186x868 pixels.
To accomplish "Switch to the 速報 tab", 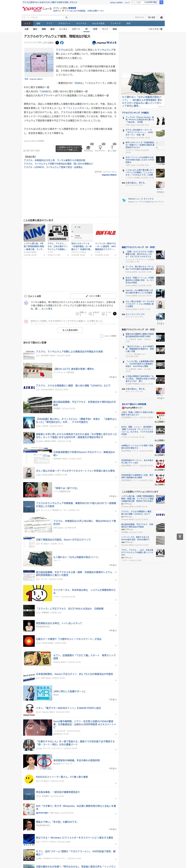I will point(38,24).
